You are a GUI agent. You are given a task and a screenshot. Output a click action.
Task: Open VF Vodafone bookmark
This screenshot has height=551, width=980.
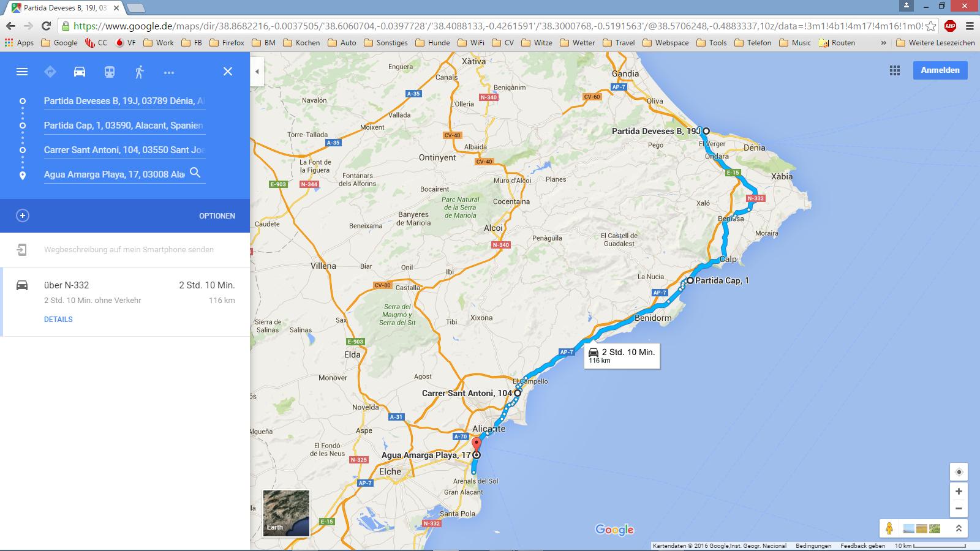tap(126, 43)
